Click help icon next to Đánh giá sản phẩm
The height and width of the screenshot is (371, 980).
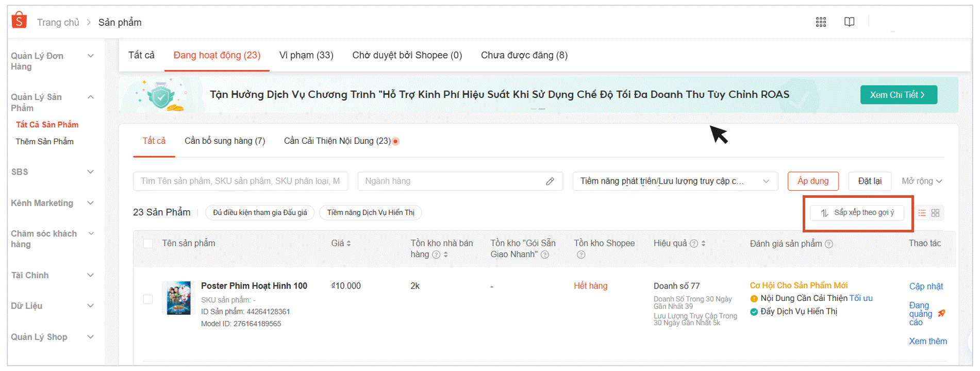click(829, 244)
